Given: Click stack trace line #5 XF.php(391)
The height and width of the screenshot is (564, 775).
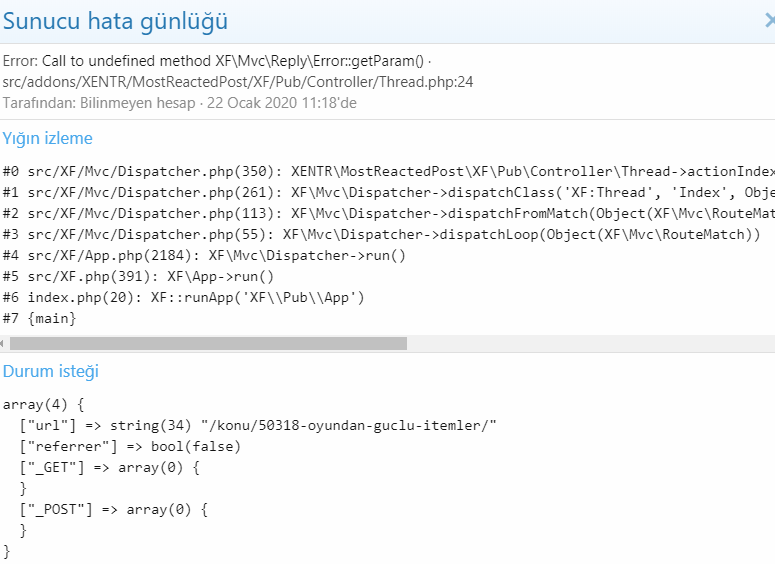Looking at the screenshot, I should click(x=138, y=276).
